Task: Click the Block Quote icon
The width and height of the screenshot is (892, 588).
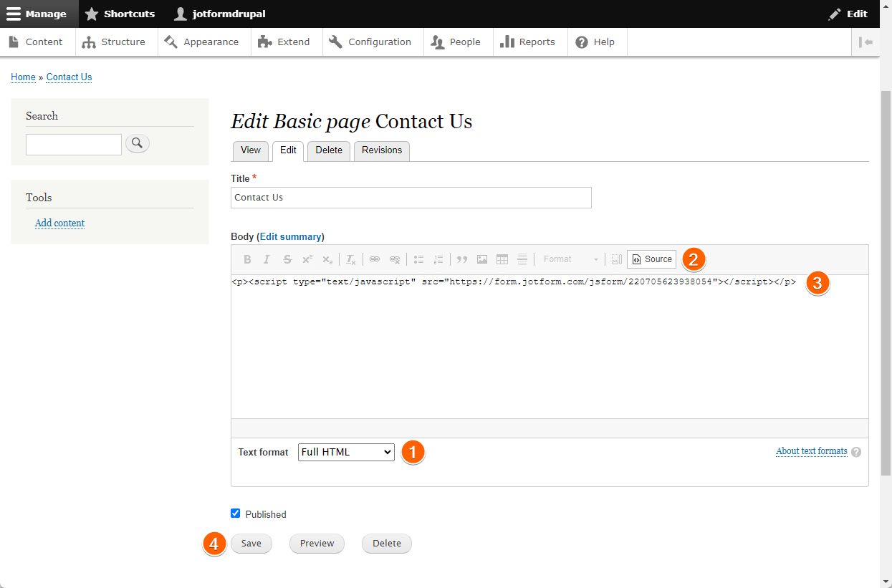Action: pyautogui.click(x=462, y=259)
